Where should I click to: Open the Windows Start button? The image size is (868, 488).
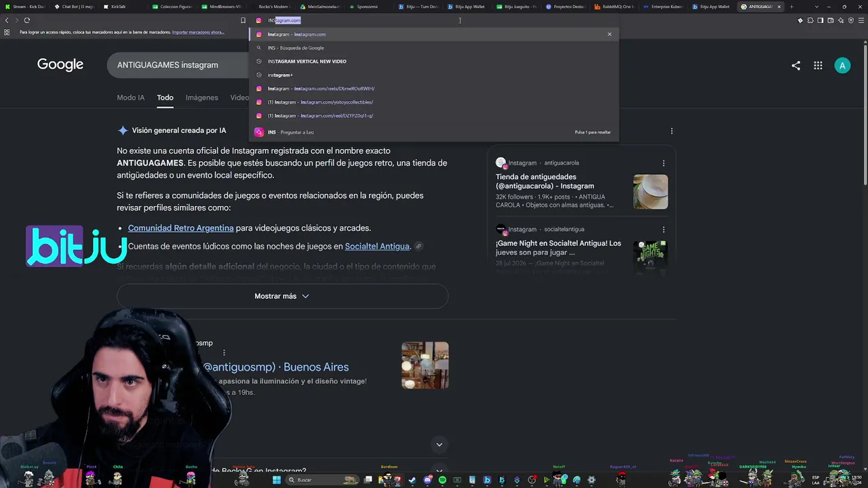pos(277,480)
